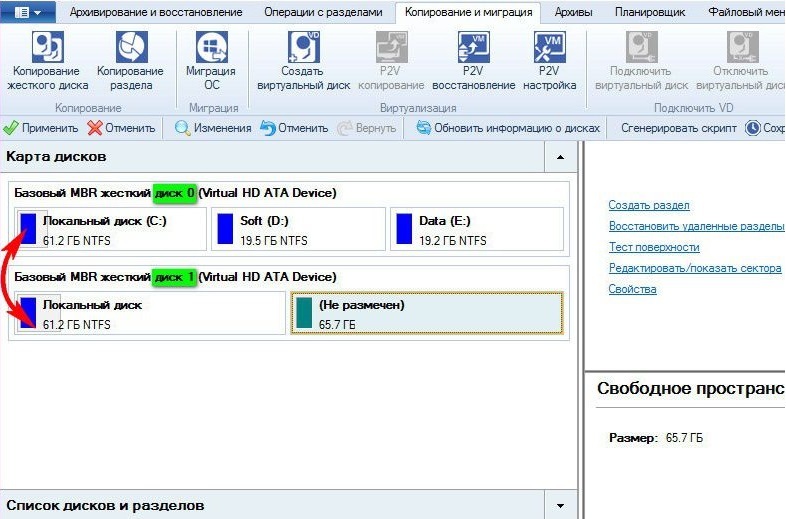Image resolution: width=786 pixels, height=519 pixels.
Task: Click the Тест поверхности link
Action: [x=654, y=247]
